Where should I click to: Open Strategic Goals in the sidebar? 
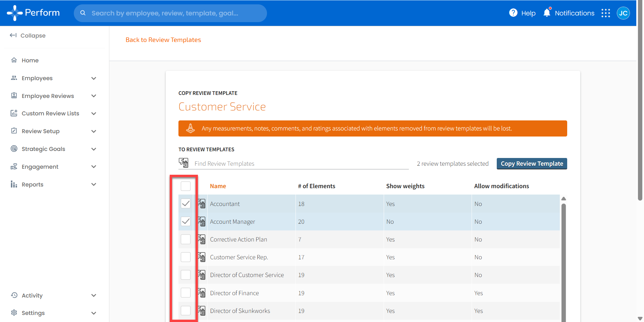[x=43, y=149]
